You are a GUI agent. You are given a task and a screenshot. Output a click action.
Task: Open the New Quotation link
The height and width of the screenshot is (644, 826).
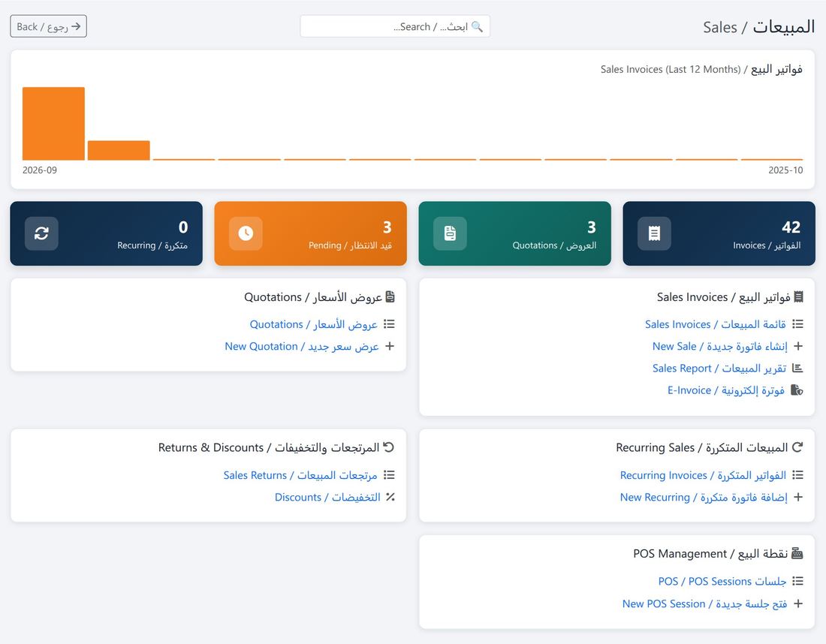tap(302, 347)
